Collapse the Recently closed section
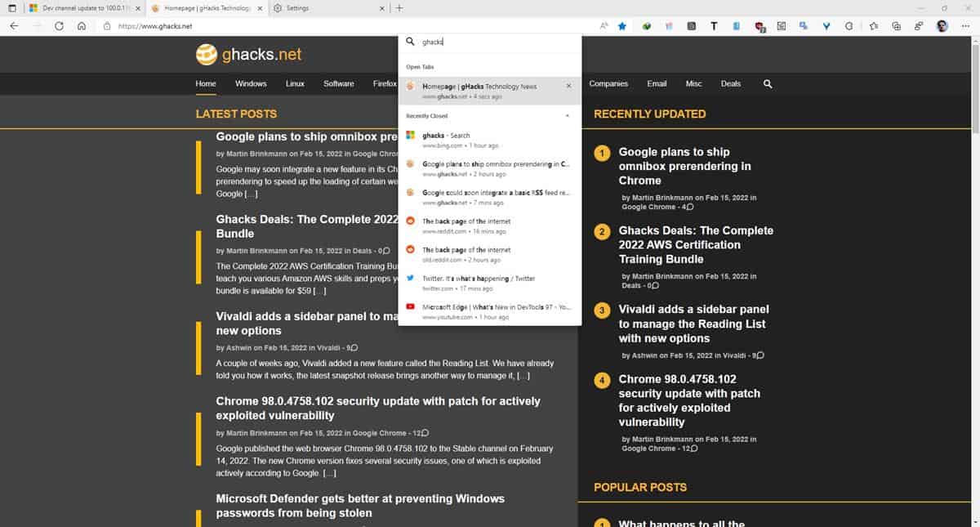Viewport: 980px width, 527px height. 568,115
